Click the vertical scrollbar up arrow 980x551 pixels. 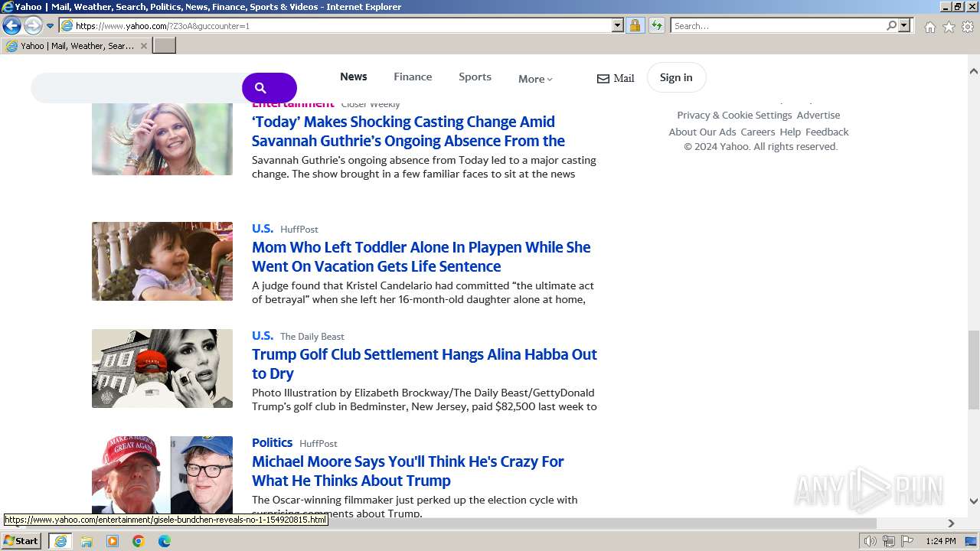tap(973, 71)
